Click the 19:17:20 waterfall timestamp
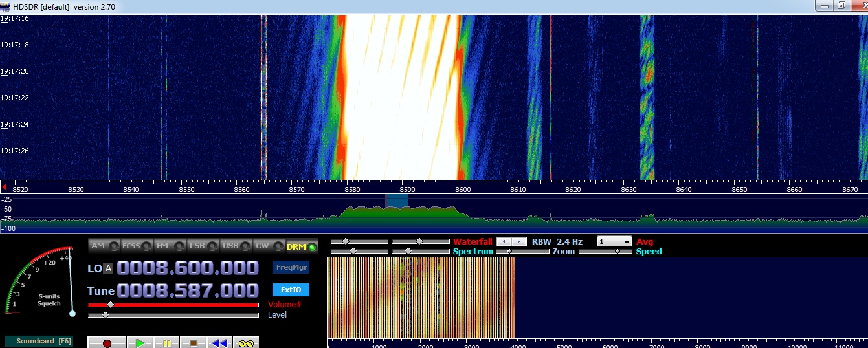Image resolution: width=868 pixels, height=348 pixels. [x=14, y=71]
